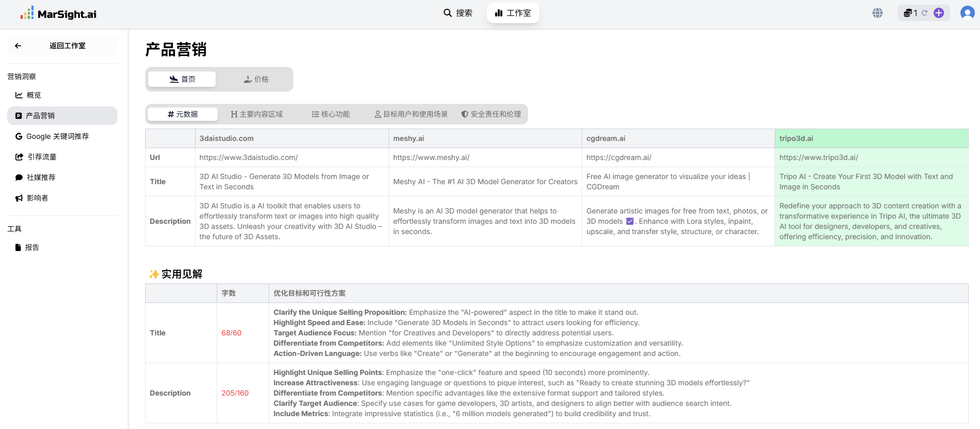Click the coins credit balance icon

[x=908, y=13]
